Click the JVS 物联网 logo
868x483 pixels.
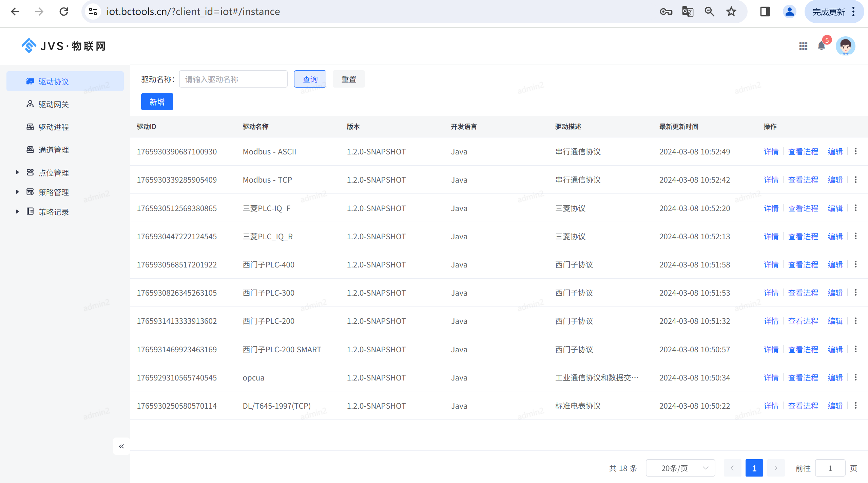click(x=64, y=46)
